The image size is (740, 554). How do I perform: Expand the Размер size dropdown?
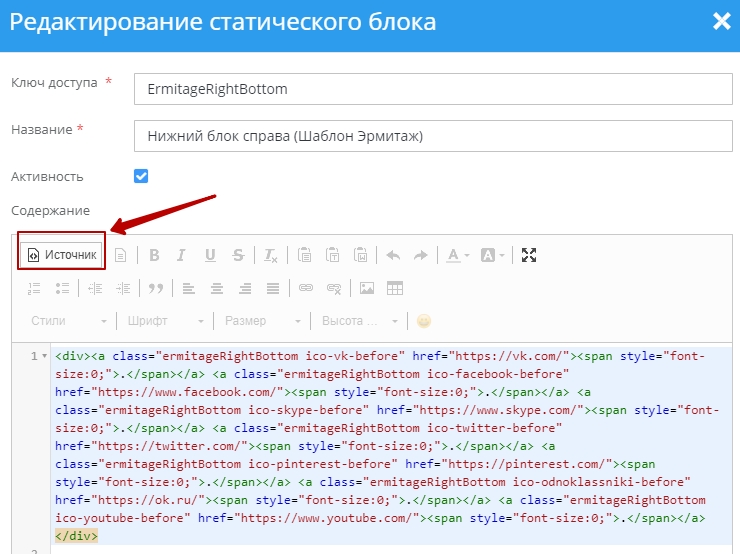coord(262,321)
